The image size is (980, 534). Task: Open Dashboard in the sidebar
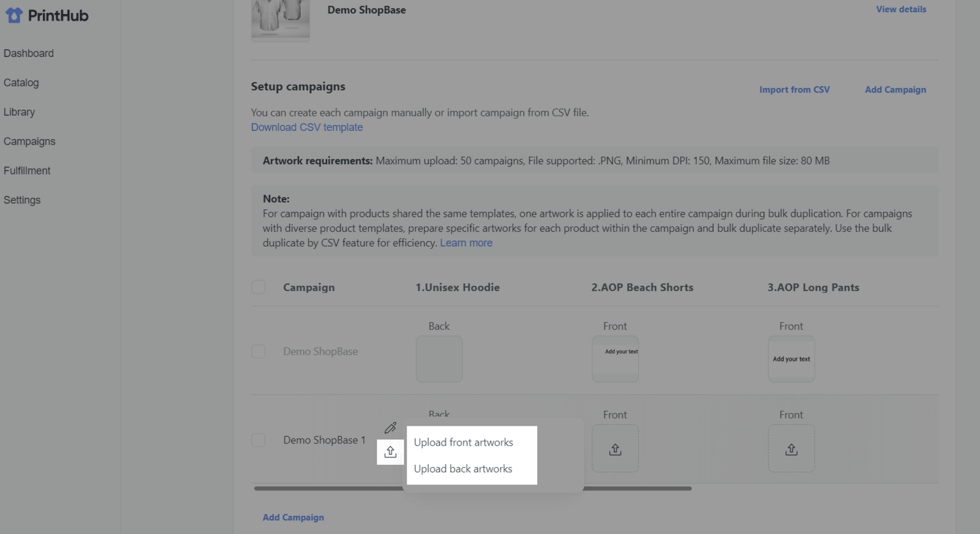(x=29, y=53)
